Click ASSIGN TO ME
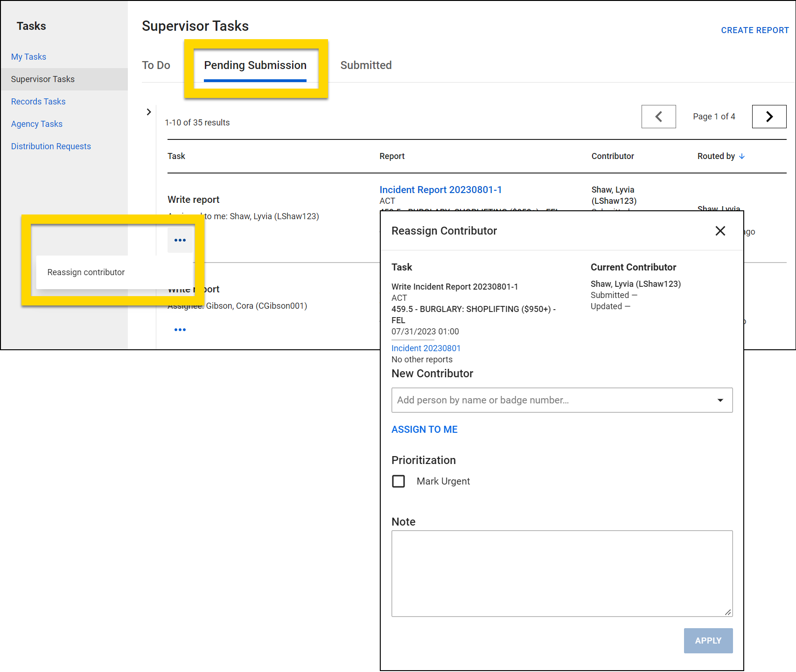This screenshot has width=796, height=672. pos(424,429)
